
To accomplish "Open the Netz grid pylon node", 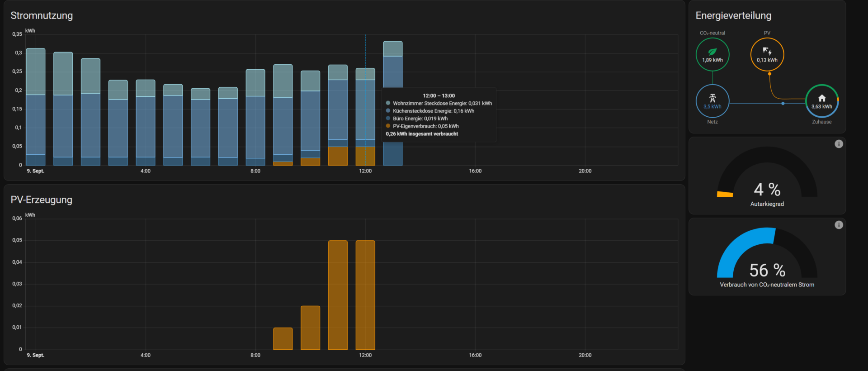I will click(712, 101).
